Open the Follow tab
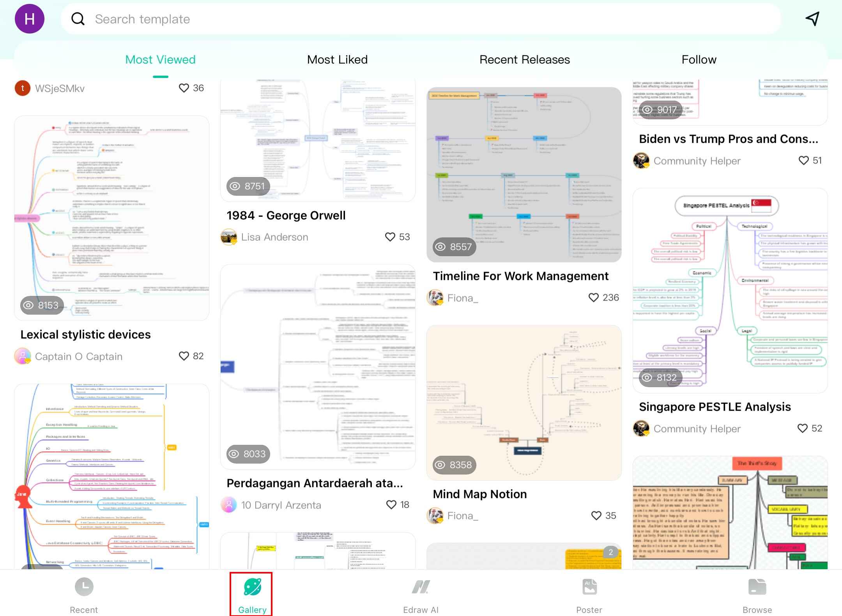Screen dimensions: 842x616 pos(699,60)
